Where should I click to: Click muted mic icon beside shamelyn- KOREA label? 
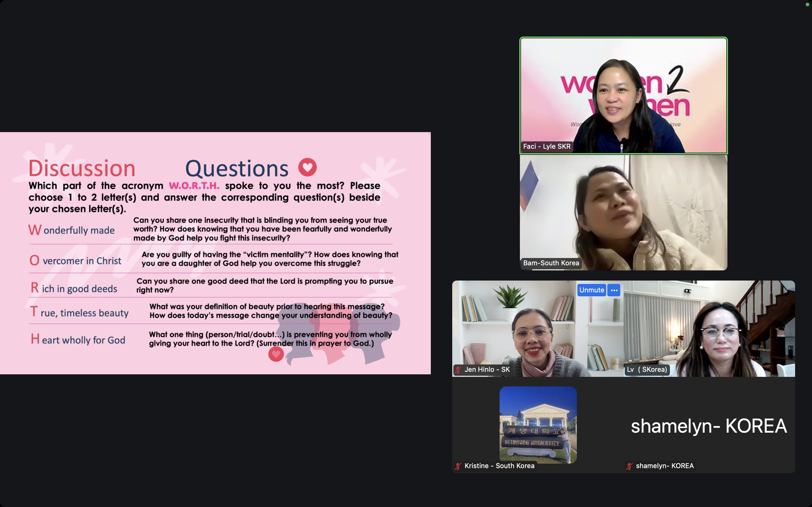(629, 466)
